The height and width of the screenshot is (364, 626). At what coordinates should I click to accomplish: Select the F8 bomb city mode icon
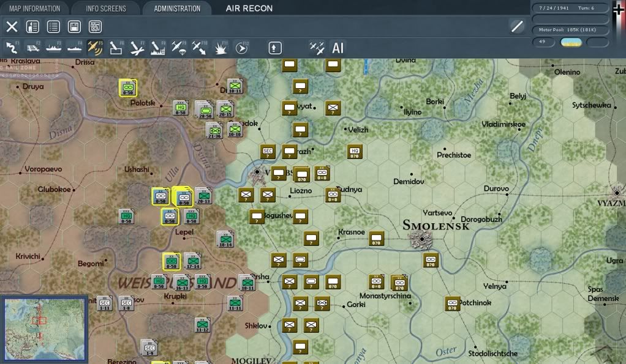[157, 48]
